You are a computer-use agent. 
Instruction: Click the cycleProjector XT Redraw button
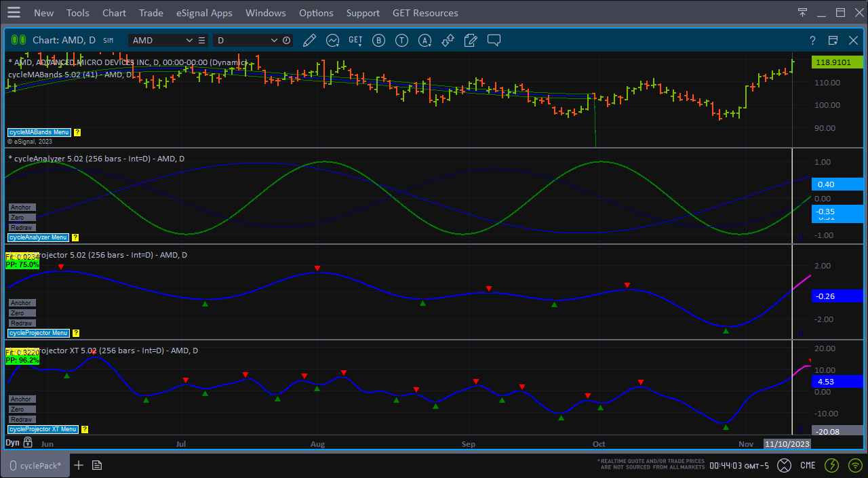[22, 420]
